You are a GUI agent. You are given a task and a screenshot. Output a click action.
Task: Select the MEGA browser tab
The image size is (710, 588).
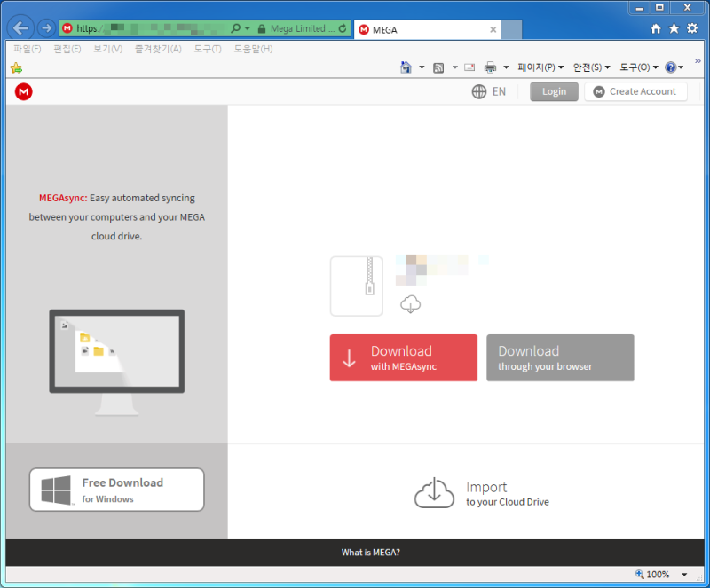[427, 30]
